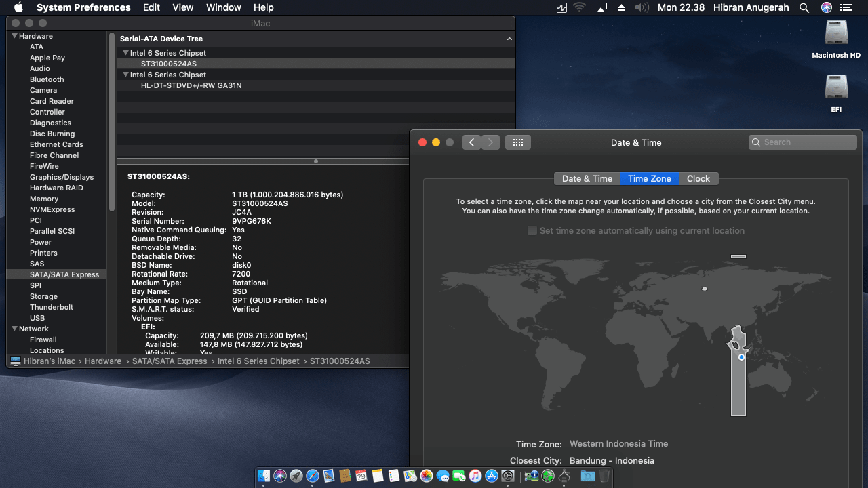Click System Preferences gear icon in Dock
The image size is (868, 488).
click(x=508, y=476)
